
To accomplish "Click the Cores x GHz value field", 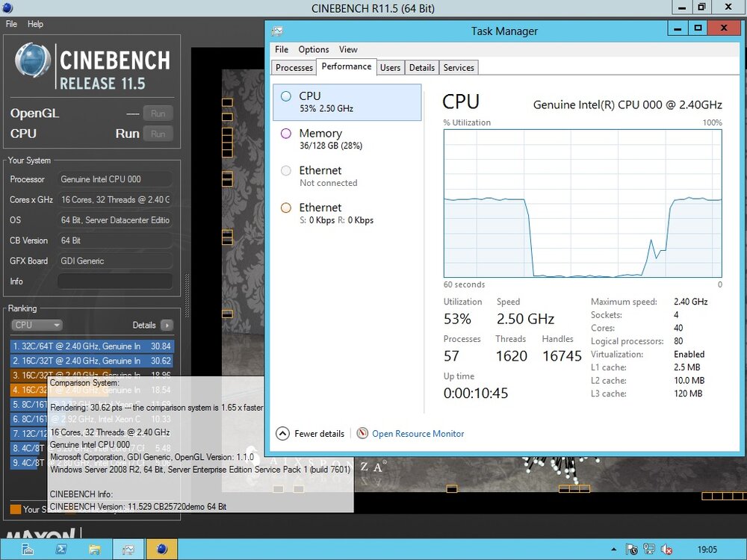I will 115,199.
